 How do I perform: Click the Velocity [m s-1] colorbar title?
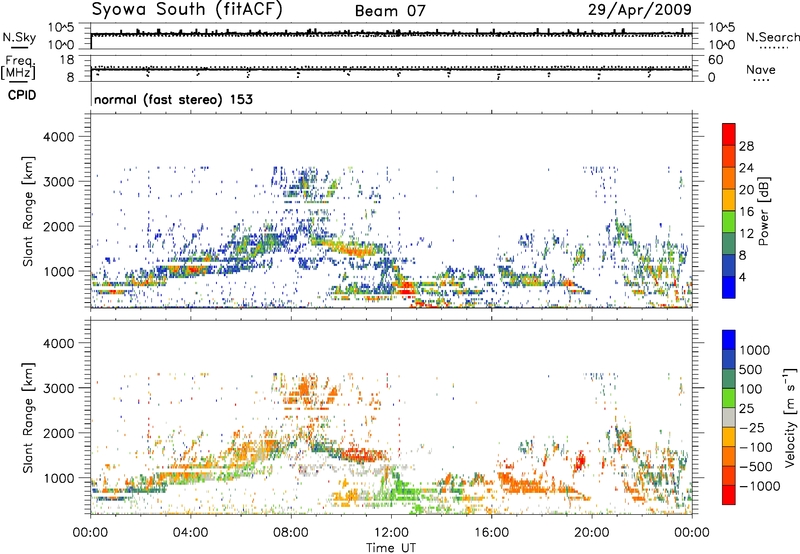[790, 417]
